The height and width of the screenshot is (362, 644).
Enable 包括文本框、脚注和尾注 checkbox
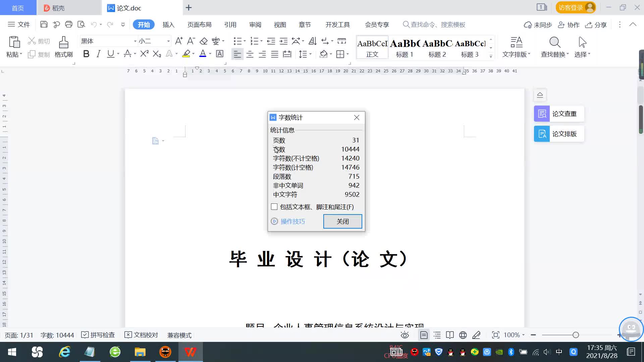(x=274, y=207)
